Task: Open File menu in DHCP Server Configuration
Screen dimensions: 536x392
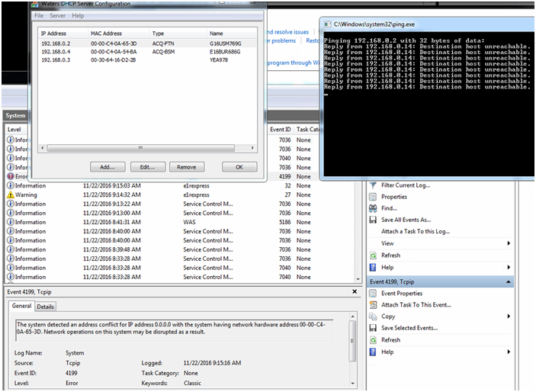Action: pyautogui.click(x=39, y=16)
